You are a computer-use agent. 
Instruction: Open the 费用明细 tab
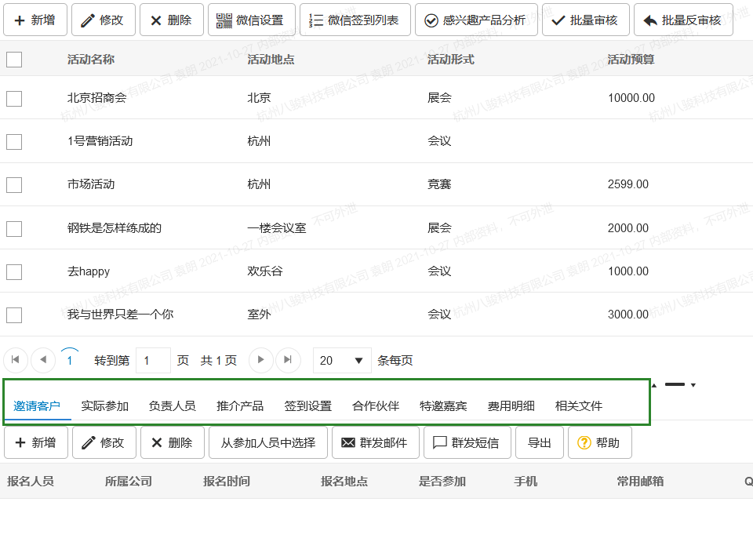pyautogui.click(x=511, y=406)
